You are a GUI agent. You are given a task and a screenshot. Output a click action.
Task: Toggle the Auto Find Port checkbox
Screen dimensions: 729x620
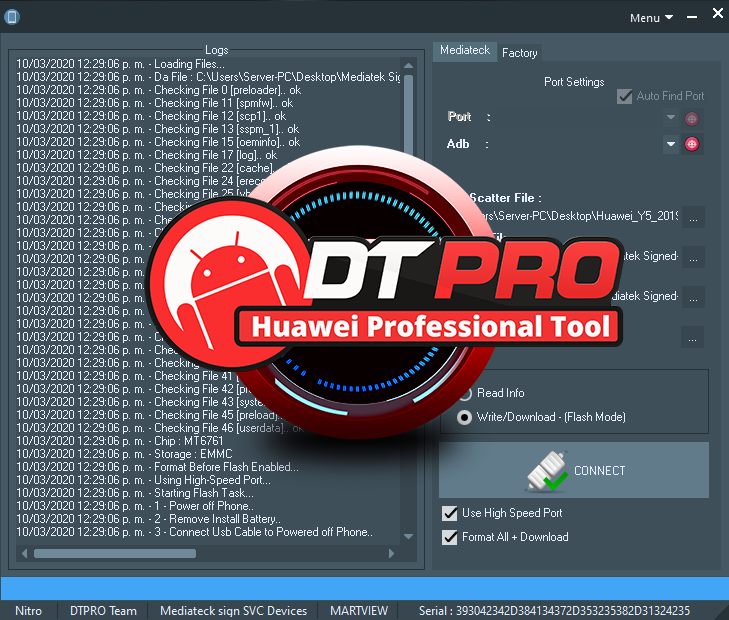(626, 96)
